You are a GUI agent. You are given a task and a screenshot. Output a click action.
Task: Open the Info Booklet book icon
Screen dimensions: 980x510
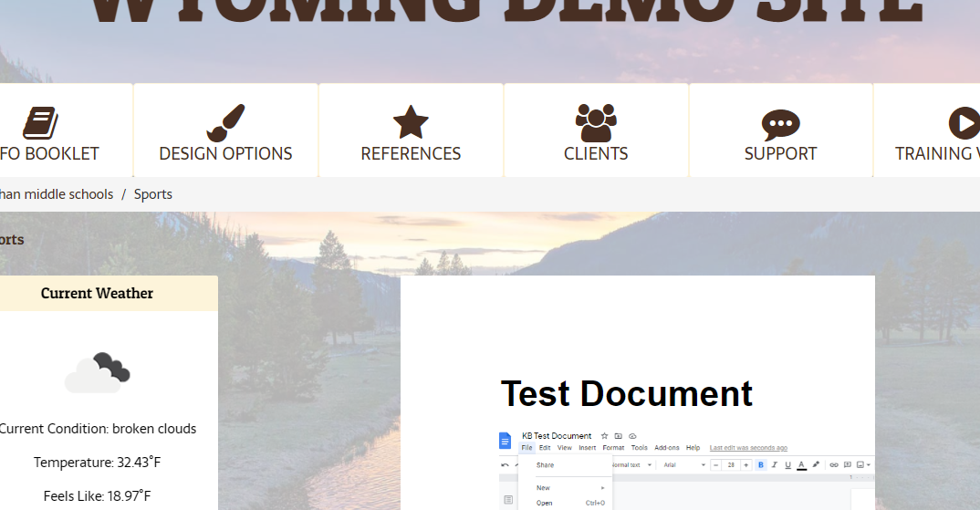point(41,122)
